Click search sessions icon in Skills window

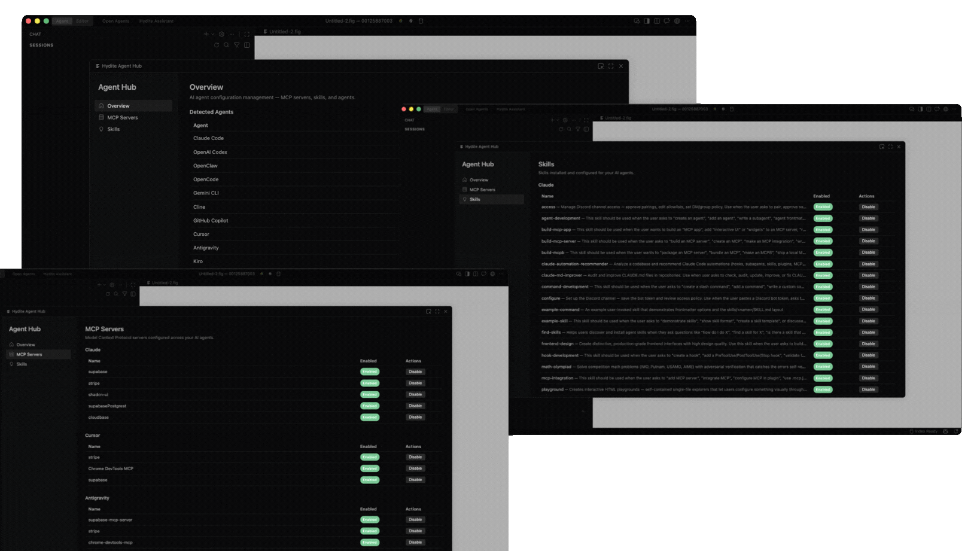[569, 129]
